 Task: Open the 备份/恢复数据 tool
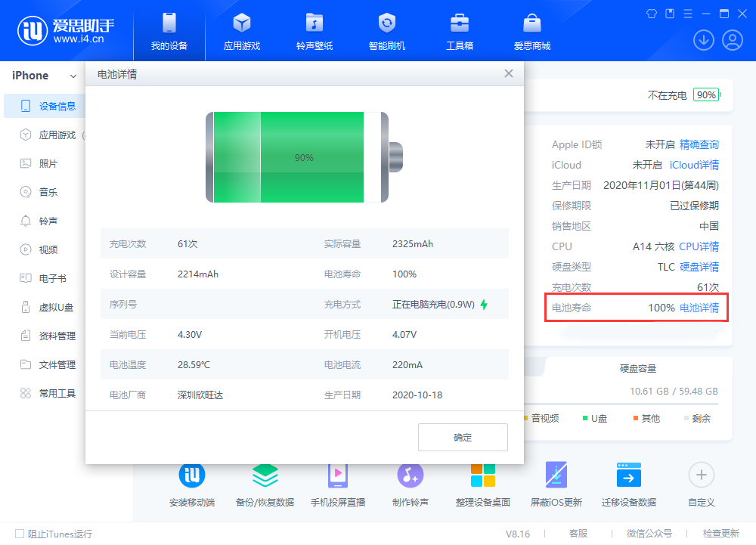click(x=265, y=484)
